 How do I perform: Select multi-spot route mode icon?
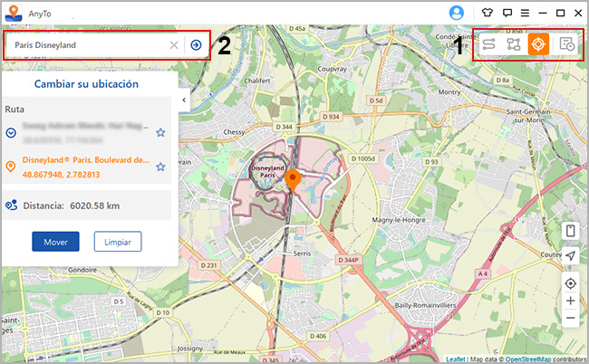pyautogui.click(x=514, y=44)
